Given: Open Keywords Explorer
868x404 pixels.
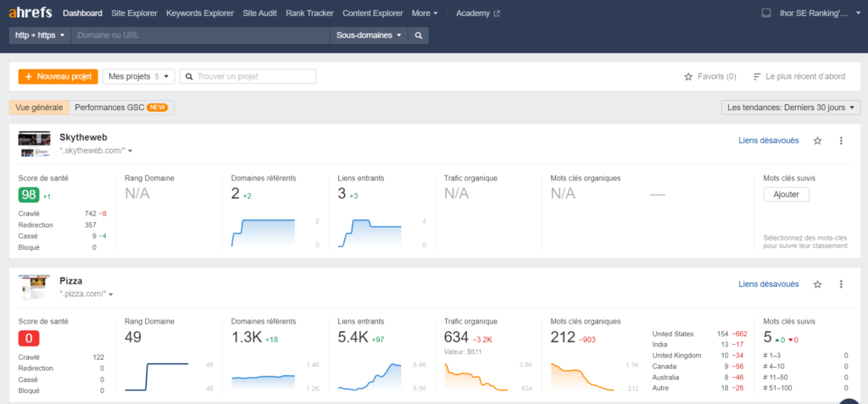Looking at the screenshot, I should [200, 14].
